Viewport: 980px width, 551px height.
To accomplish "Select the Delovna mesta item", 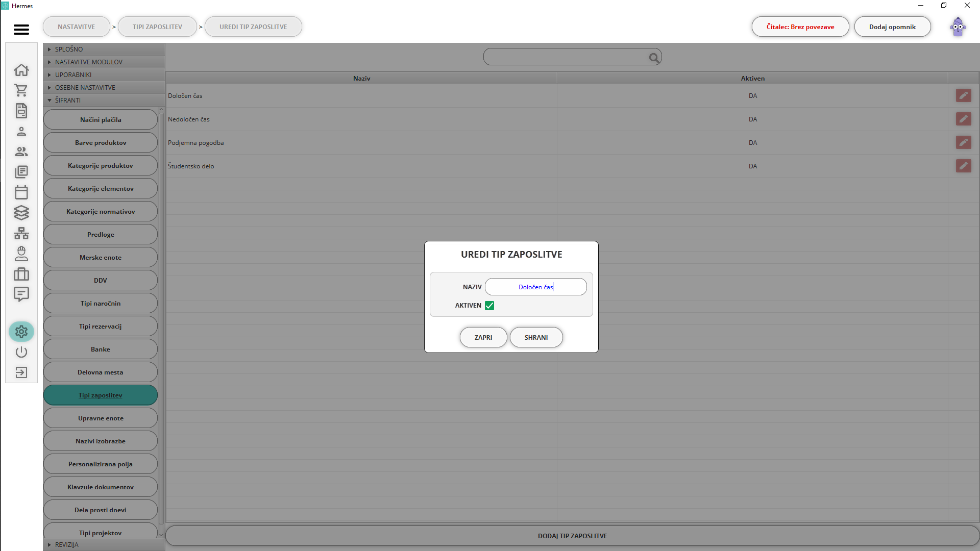I will pyautogui.click(x=101, y=372).
